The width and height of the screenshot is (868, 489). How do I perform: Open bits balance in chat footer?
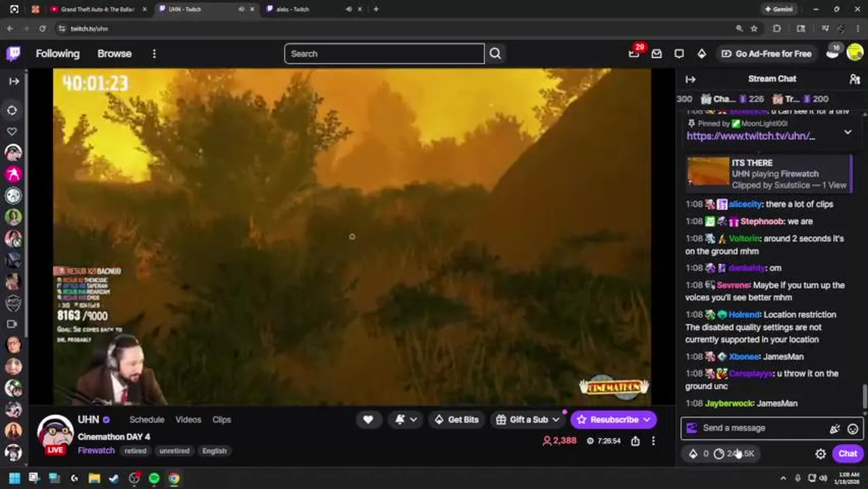(698, 454)
